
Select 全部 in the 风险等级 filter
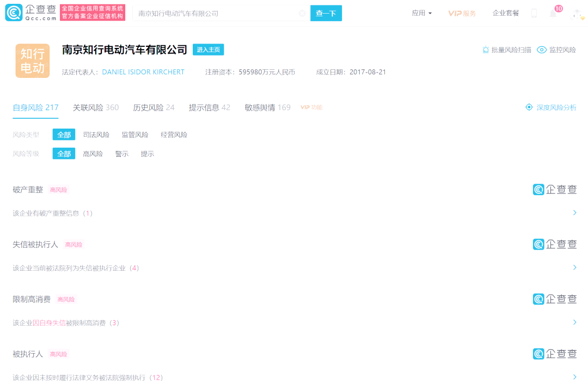(64, 154)
